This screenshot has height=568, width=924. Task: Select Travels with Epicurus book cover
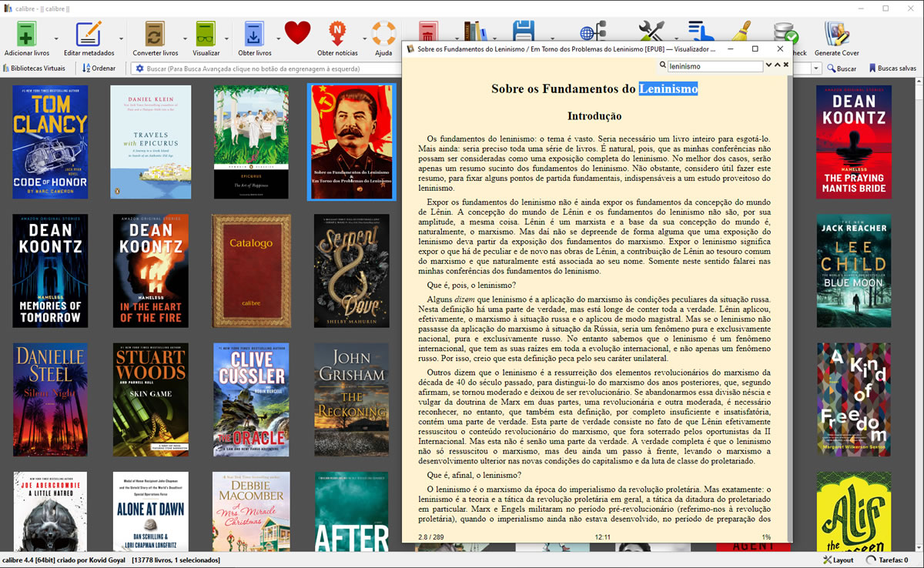click(x=151, y=142)
